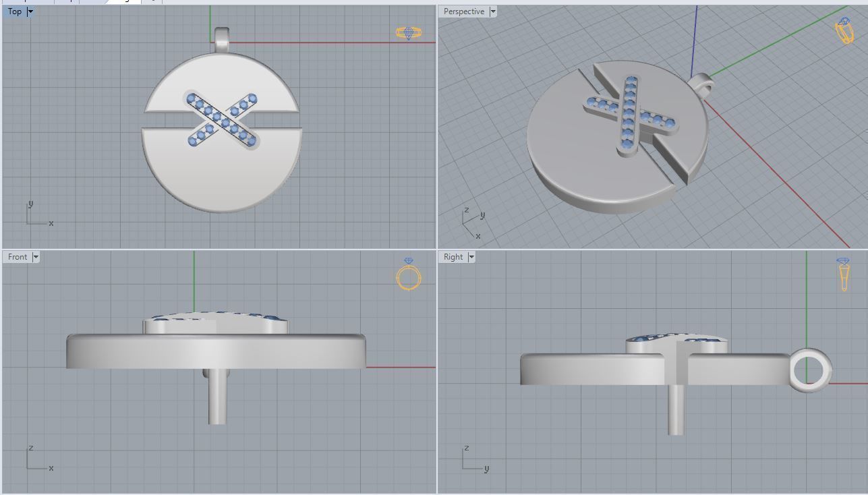The image size is (868, 495).
Task: Click the Perspective viewport title label
Action: (x=464, y=11)
